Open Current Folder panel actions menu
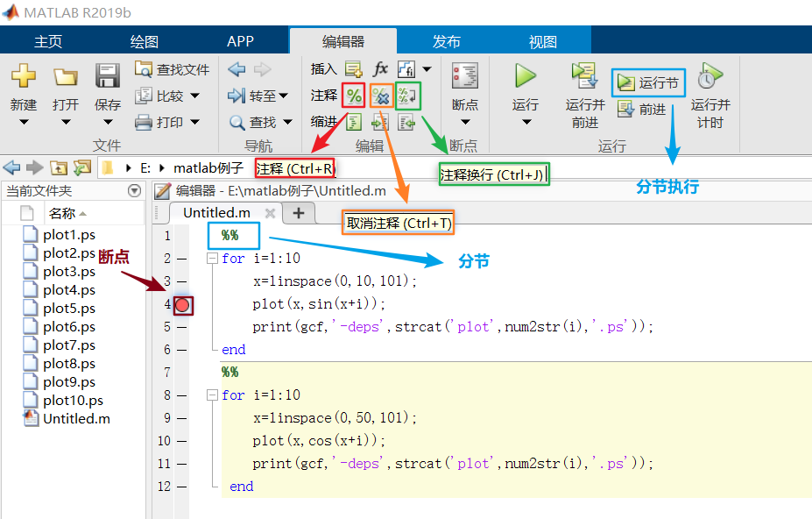The height and width of the screenshot is (519, 812). [x=134, y=191]
